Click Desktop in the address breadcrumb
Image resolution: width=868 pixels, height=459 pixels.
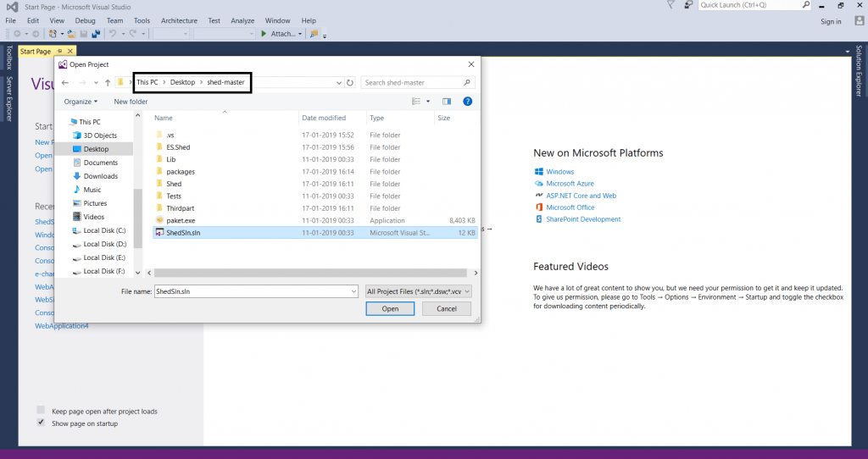tap(182, 82)
